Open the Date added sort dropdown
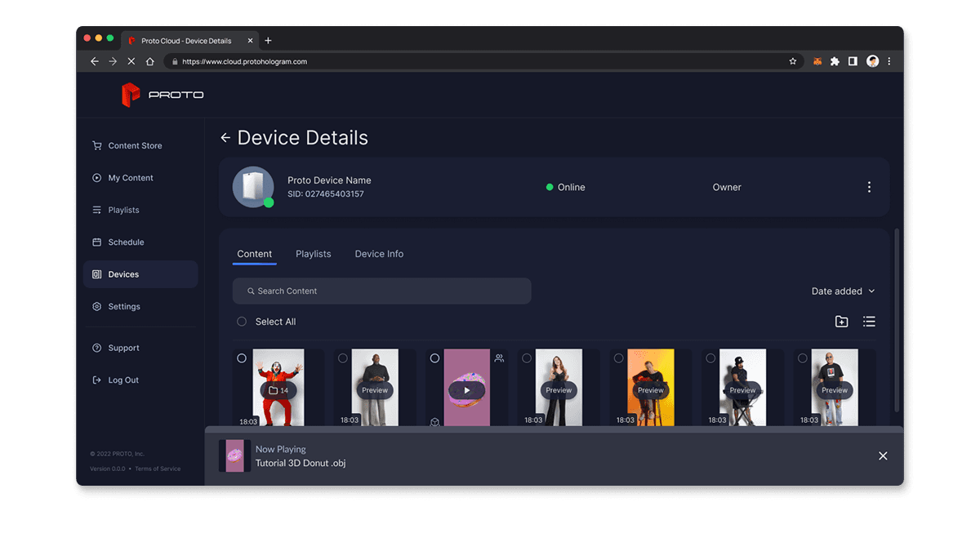The height and width of the screenshot is (551, 980). click(x=843, y=291)
